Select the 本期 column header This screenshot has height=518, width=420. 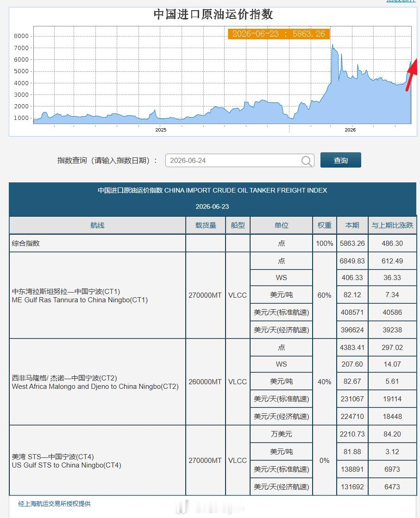tap(352, 225)
